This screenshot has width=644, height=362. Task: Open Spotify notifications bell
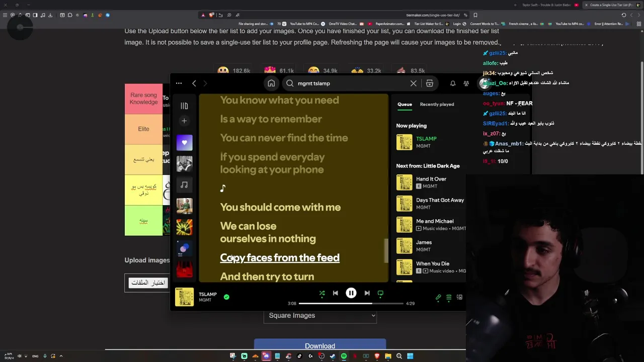(453, 83)
